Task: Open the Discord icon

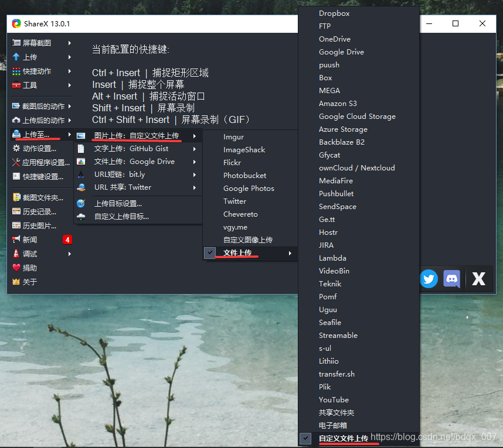Action: point(452,279)
